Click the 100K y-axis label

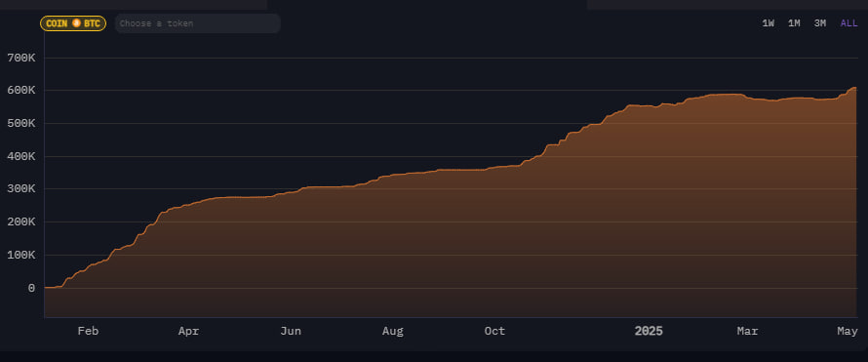pyautogui.click(x=21, y=256)
